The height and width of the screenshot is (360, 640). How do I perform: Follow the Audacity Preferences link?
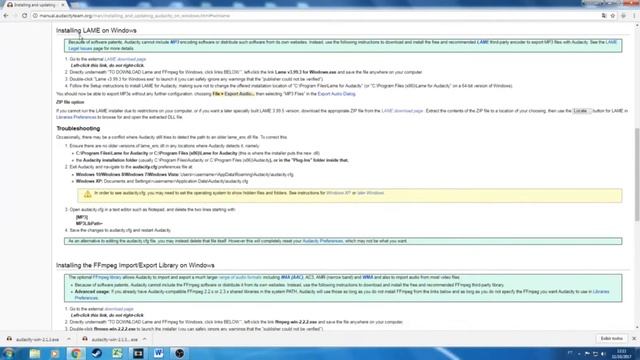(x=322, y=241)
